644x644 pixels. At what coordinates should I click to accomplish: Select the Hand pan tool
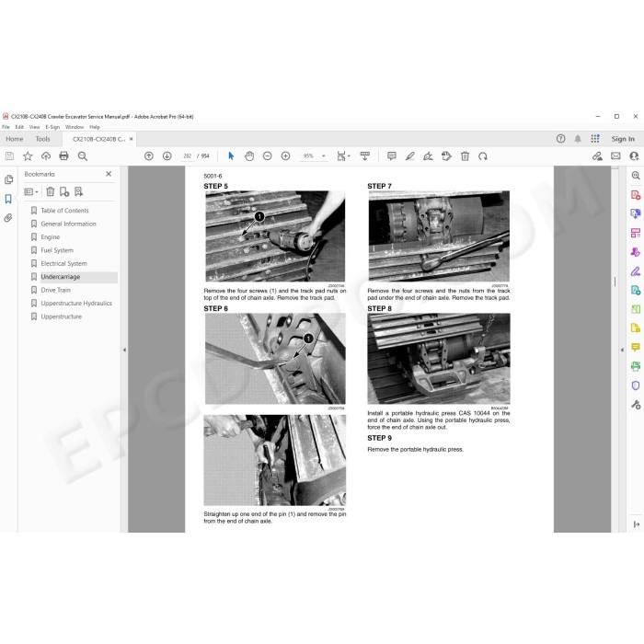pyautogui.click(x=249, y=156)
